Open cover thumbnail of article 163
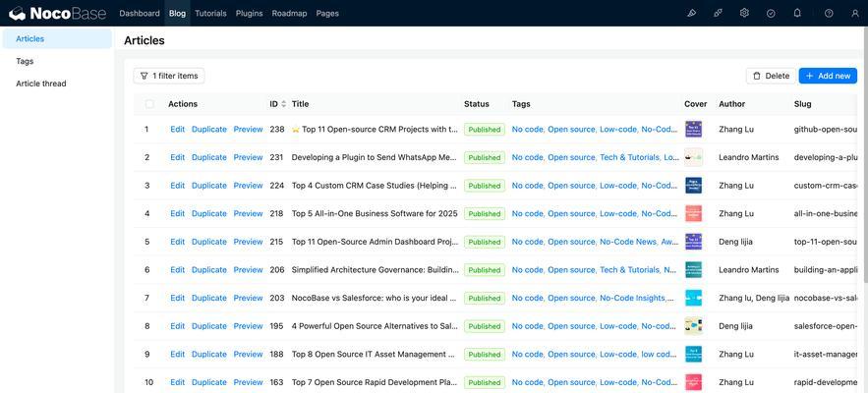 (x=694, y=382)
